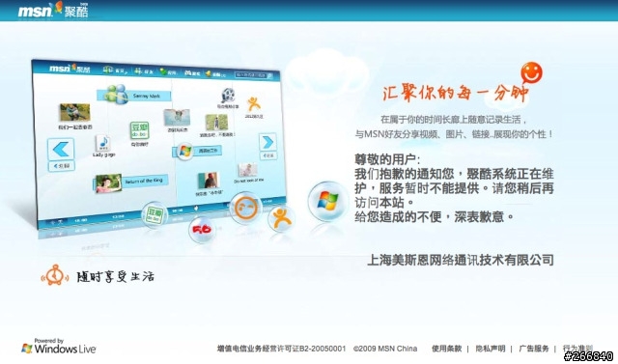This screenshot has width=618, height=364.
Task: Click the orange figure icon inside preview
Action: [253, 104]
